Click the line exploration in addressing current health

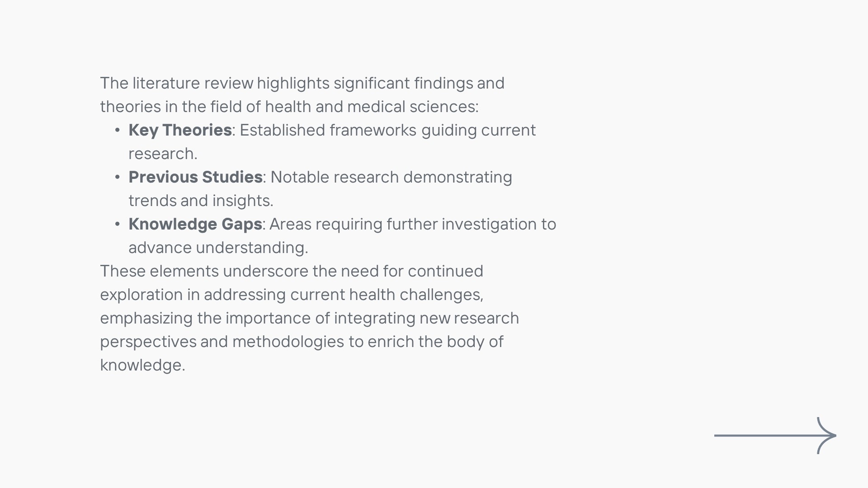(x=292, y=295)
